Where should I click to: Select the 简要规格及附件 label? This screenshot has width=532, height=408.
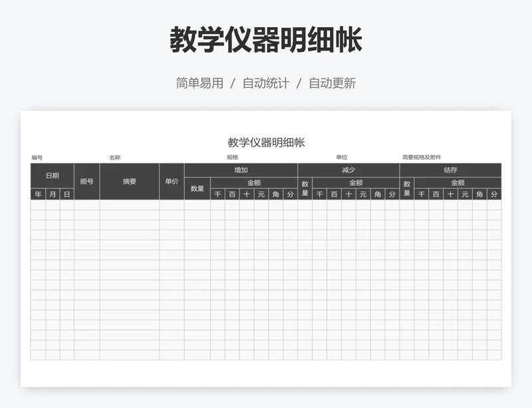[x=422, y=157]
